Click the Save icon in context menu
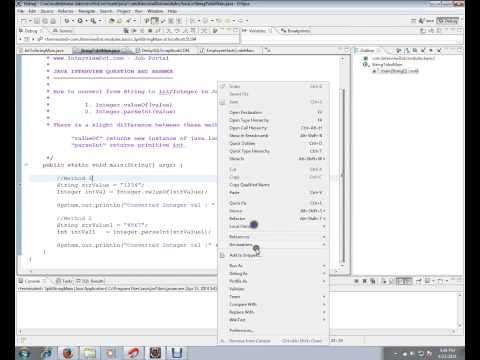 click(223, 102)
